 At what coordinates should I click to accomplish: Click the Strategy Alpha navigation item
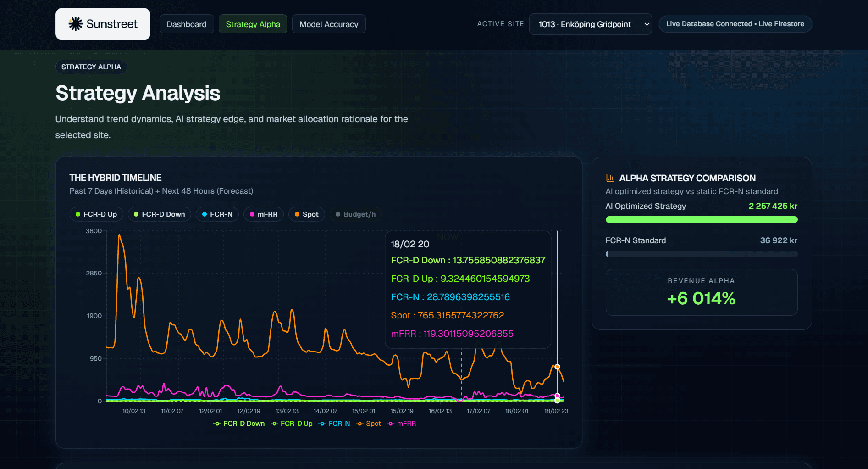(x=253, y=24)
